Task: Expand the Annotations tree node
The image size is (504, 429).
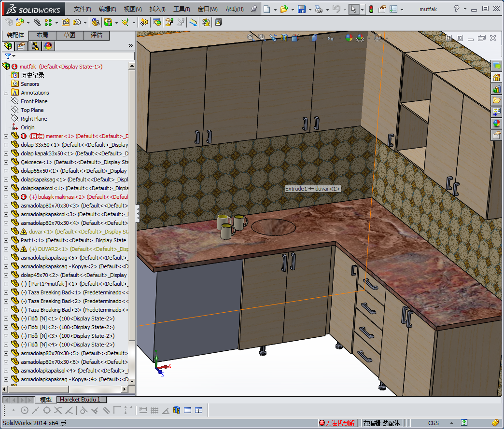Action: click(6, 93)
